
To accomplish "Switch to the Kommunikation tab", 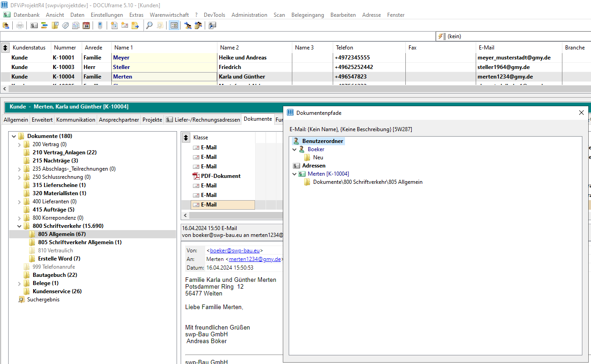I will pyautogui.click(x=76, y=120).
